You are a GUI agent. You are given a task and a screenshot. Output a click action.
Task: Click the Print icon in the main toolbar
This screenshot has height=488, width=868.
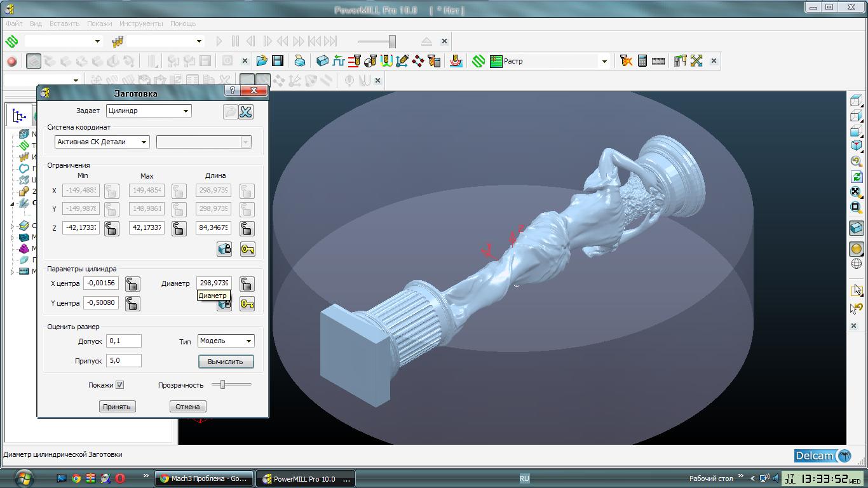click(x=299, y=61)
